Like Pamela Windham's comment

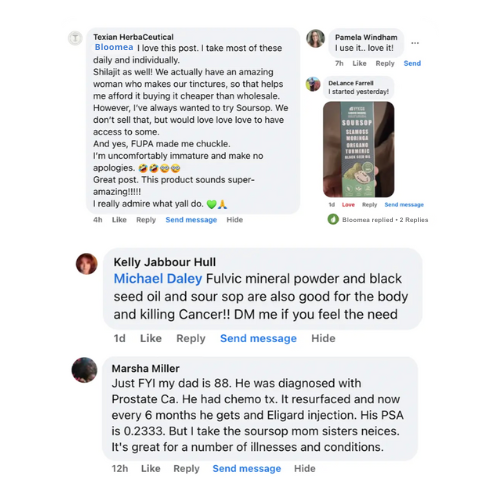click(x=359, y=63)
